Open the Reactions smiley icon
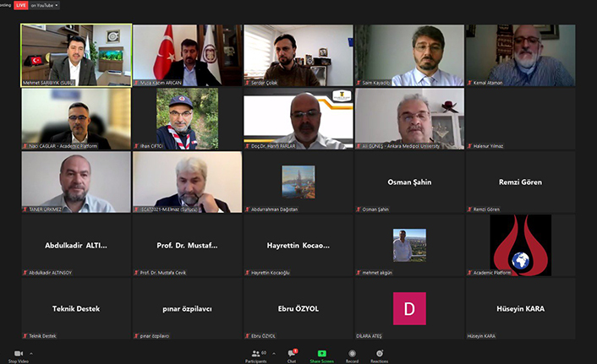 click(x=379, y=353)
